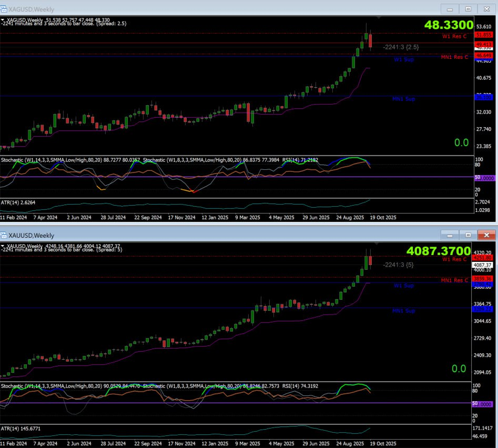The height and width of the screenshot is (448, 498).
Task: Maximize the XAUUSD,Weekly chart window
Action: click(468, 235)
